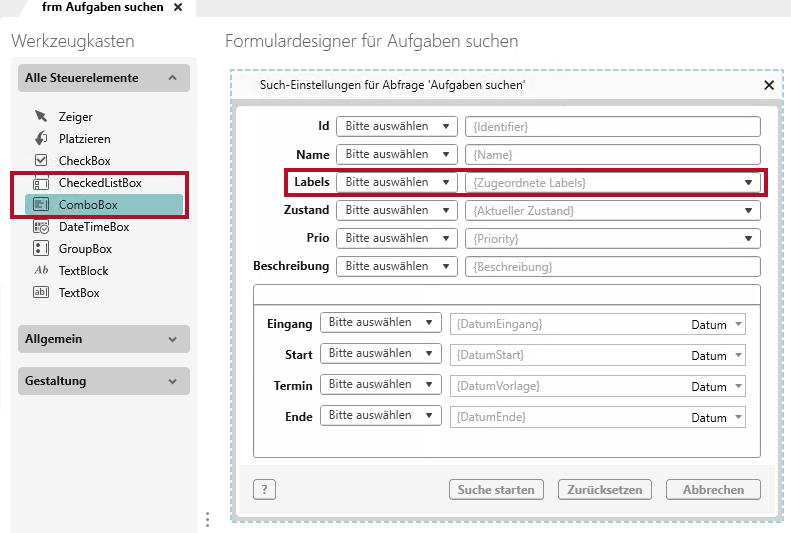Click the Identifier input field
Viewport: 791px width, 533px height.
[x=612, y=127]
